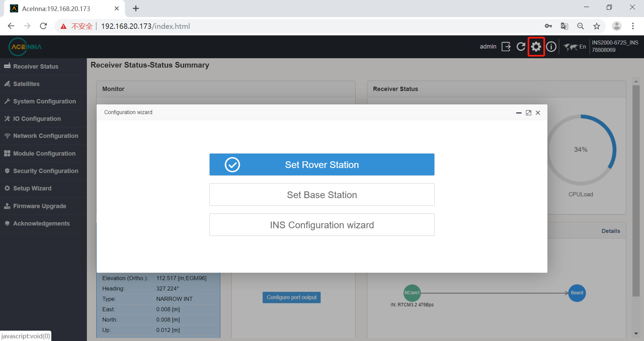This screenshot has width=644, height=341.
Task: Choose Set Base Station
Action: 322,195
